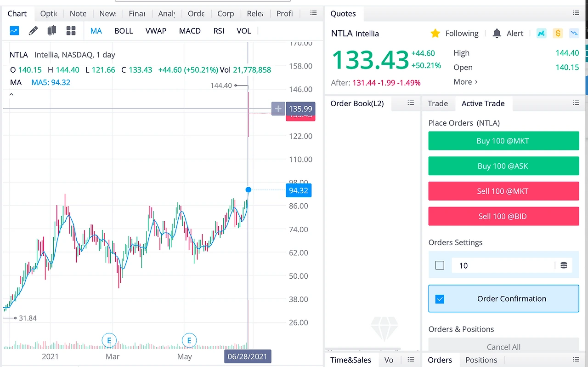Click Buy 100 @ASK button
This screenshot has width=588, height=367.
(503, 166)
